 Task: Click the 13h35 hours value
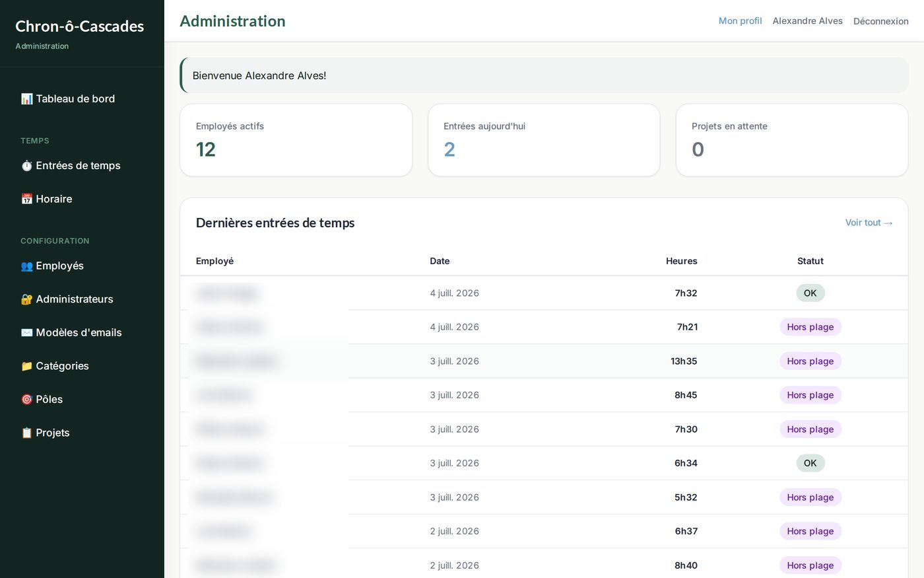pyautogui.click(x=684, y=361)
